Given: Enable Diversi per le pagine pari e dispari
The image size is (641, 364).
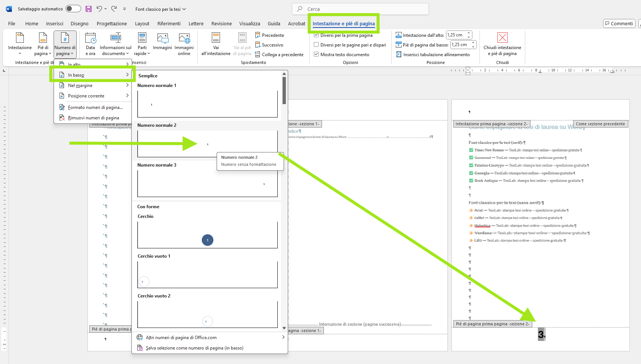Looking at the screenshot, I should (x=316, y=45).
